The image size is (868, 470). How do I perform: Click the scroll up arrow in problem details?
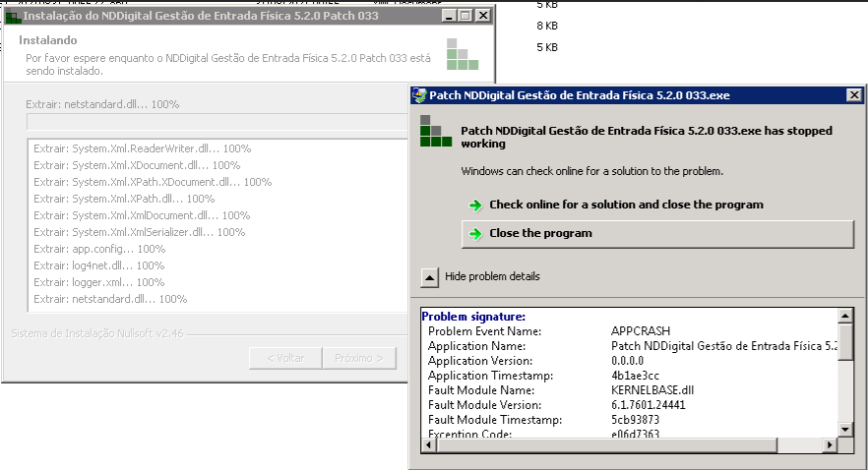click(845, 317)
